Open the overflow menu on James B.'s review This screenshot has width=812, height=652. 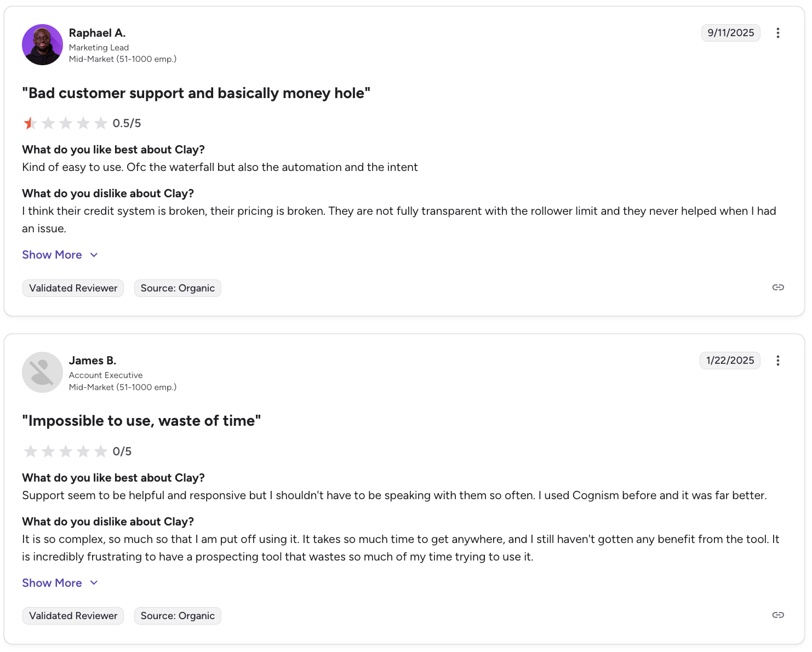point(778,361)
